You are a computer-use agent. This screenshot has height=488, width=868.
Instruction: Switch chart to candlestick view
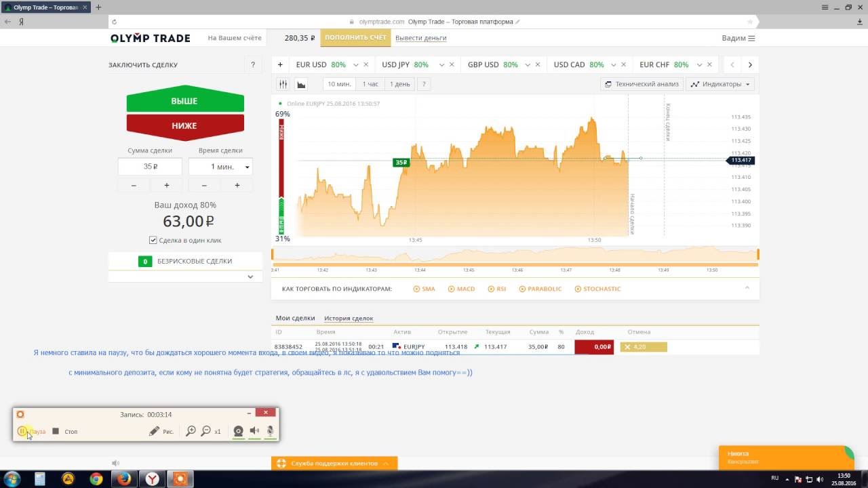point(283,84)
